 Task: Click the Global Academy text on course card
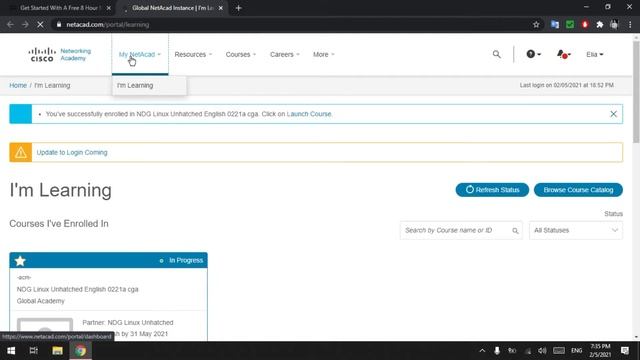click(x=40, y=301)
